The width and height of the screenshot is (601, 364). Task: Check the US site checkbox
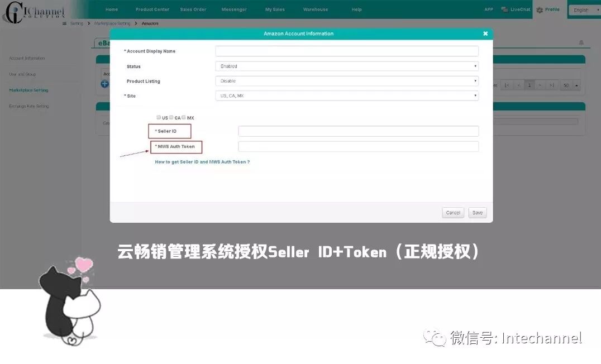(x=159, y=117)
